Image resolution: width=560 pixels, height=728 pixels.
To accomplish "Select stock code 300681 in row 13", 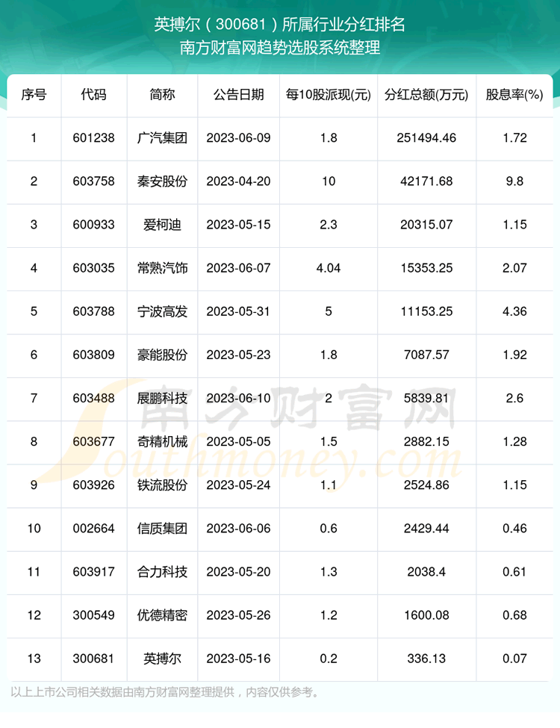I will pyautogui.click(x=94, y=659).
